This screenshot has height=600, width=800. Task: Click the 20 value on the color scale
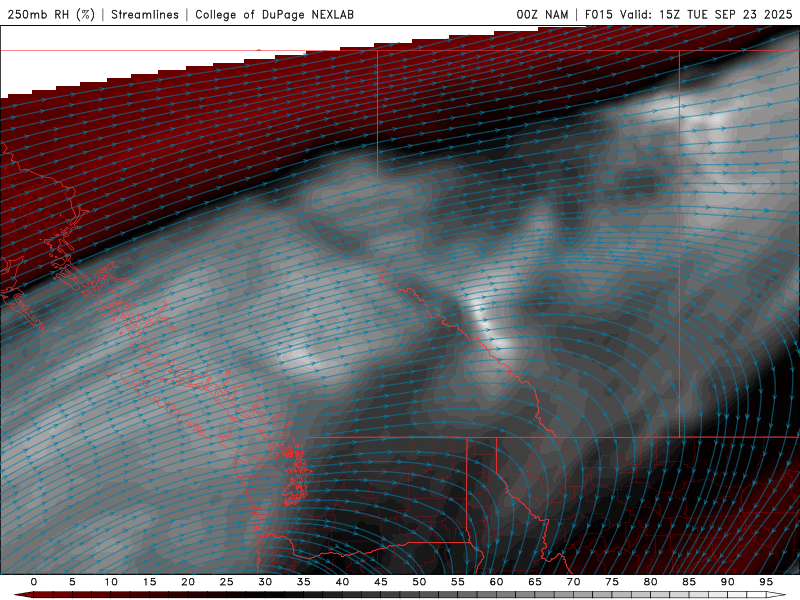[x=188, y=582]
